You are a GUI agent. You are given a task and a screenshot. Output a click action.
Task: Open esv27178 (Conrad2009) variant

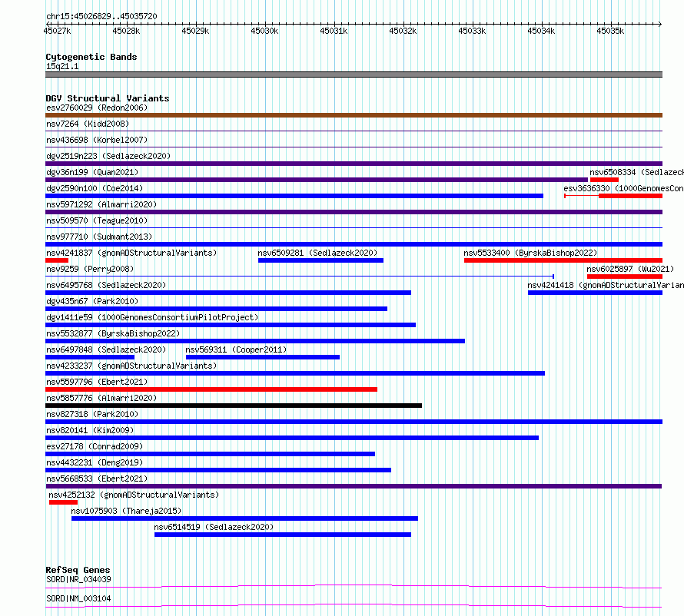[x=95, y=446]
